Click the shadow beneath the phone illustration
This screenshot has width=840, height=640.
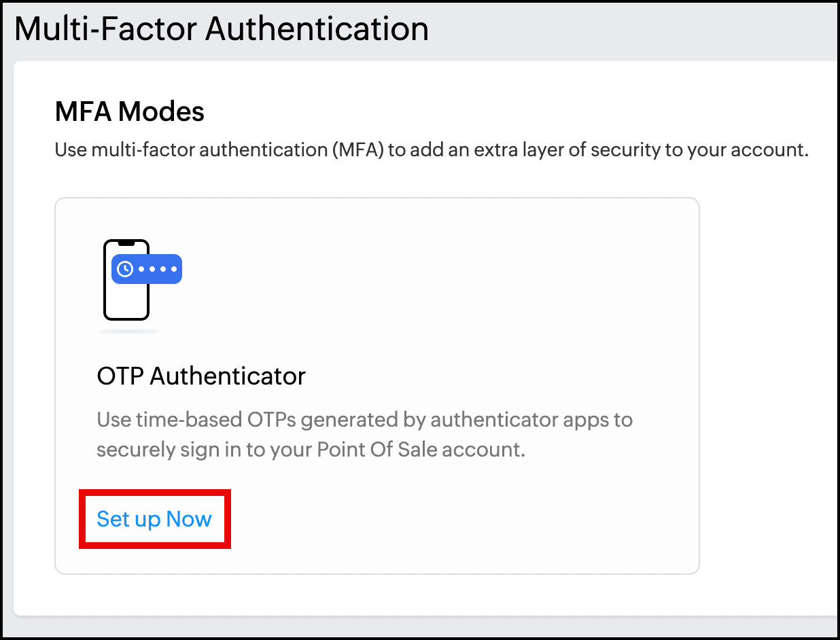[x=128, y=332]
